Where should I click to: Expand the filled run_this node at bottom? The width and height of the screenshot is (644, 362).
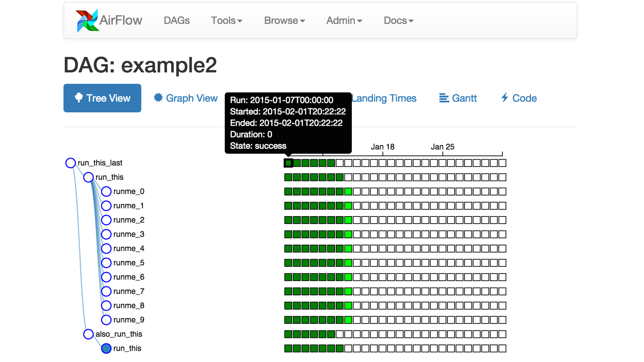tap(106, 348)
